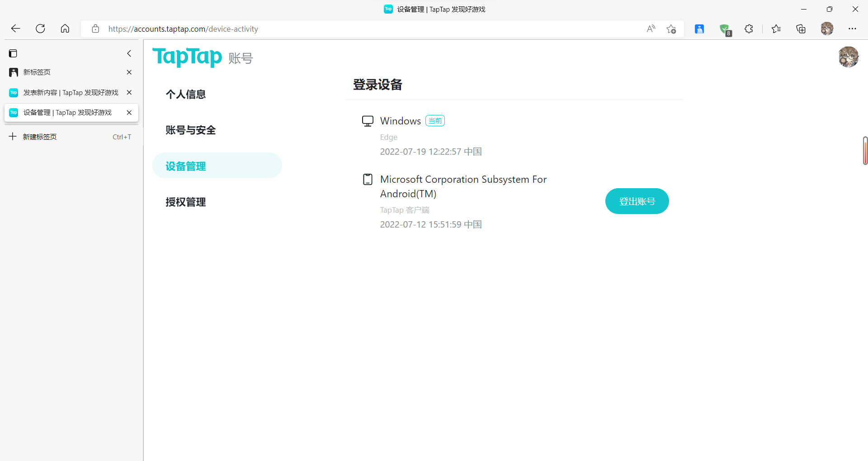Open 授权管理 section
The height and width of the screenshot is (461, 868).
click(x=186, y=202)
